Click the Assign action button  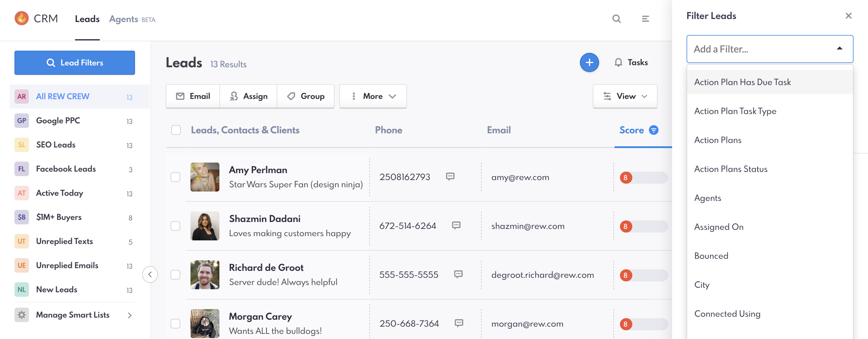click(x=248, y=96)
